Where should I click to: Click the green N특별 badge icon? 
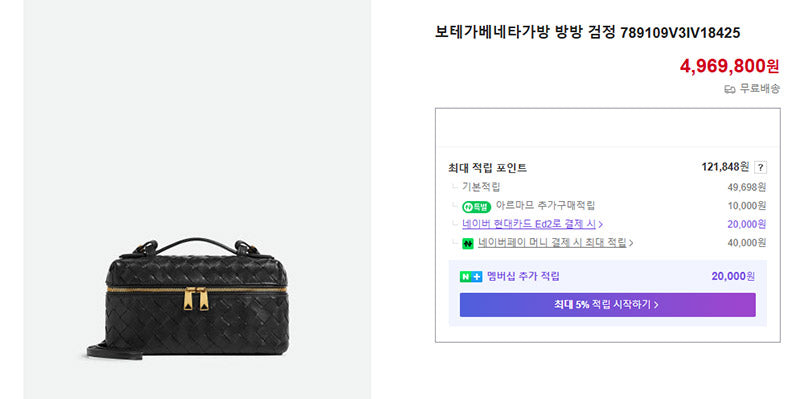tap(477, 207)
